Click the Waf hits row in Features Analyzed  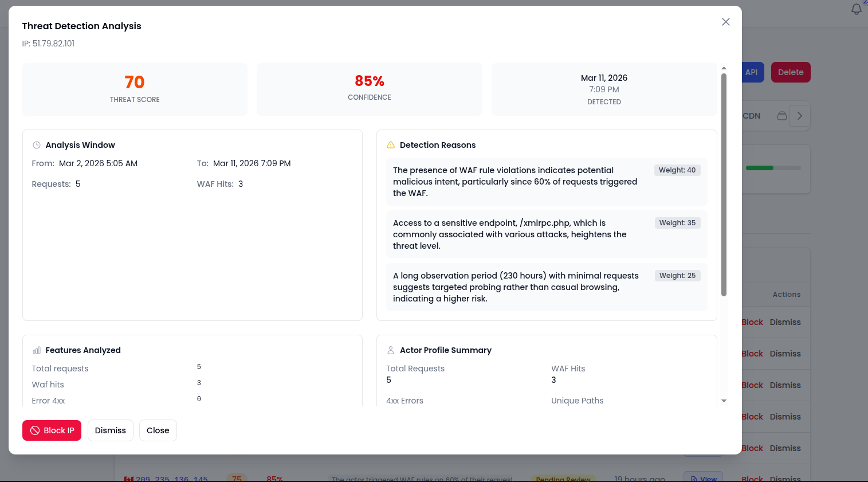[192, 385]
